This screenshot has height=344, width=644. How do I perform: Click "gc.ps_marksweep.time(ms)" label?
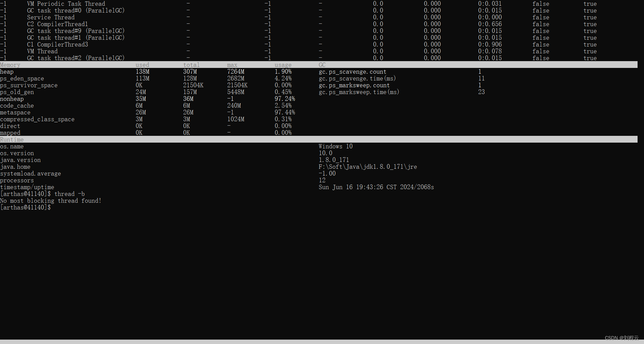tap(359, 92)
